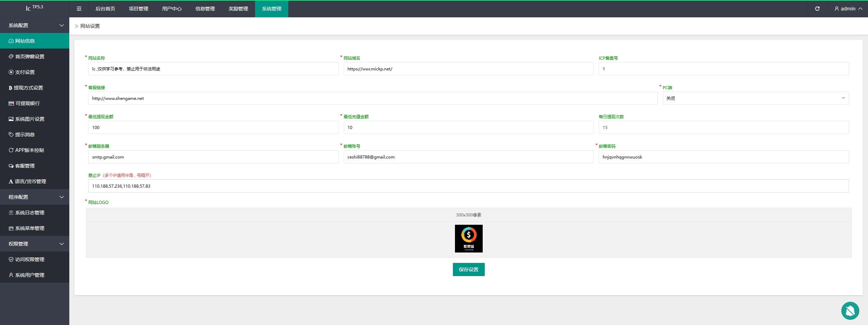Click the 访问权限管理 shield icon
The image size is (868, 325).
point(11,259)
